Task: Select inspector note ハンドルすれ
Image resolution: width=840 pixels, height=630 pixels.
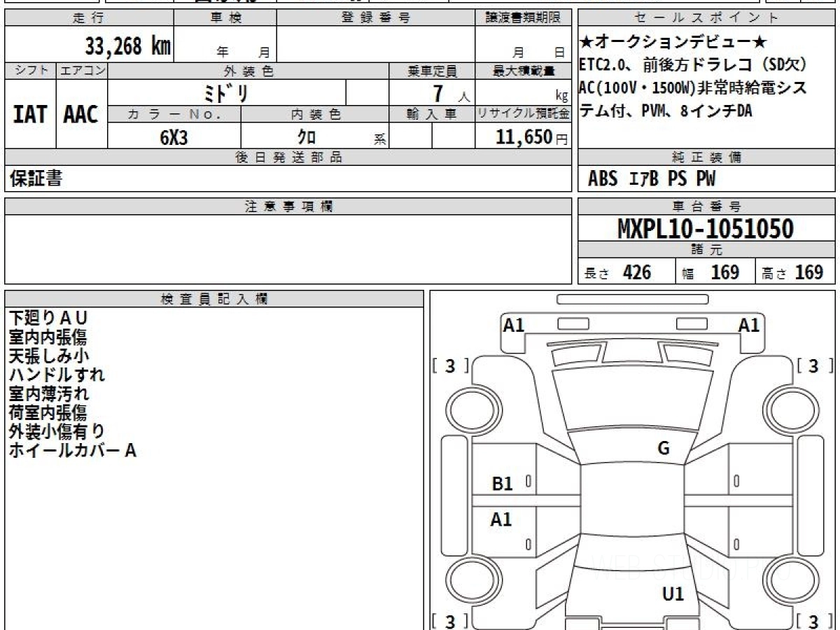Action: [x=57, y=375]
